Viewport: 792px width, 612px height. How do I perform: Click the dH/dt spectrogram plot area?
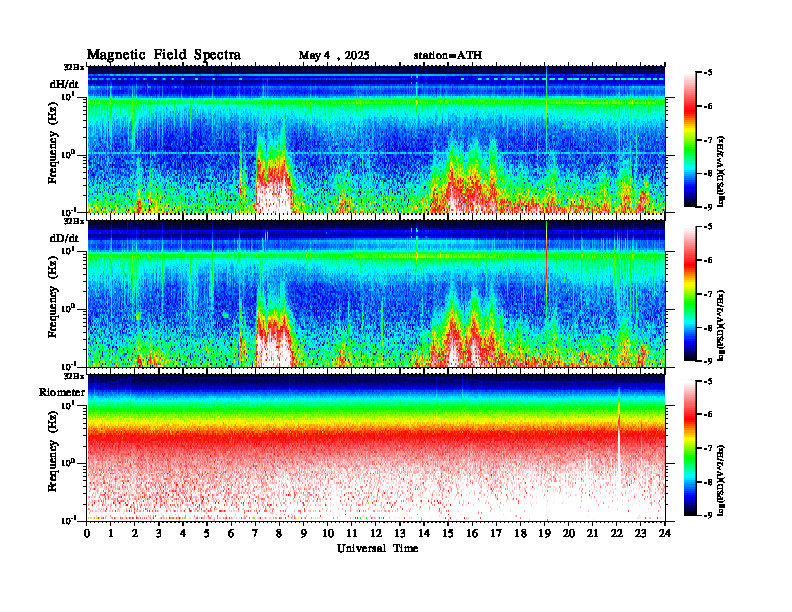pyautogui.click(x=376, y=139)
